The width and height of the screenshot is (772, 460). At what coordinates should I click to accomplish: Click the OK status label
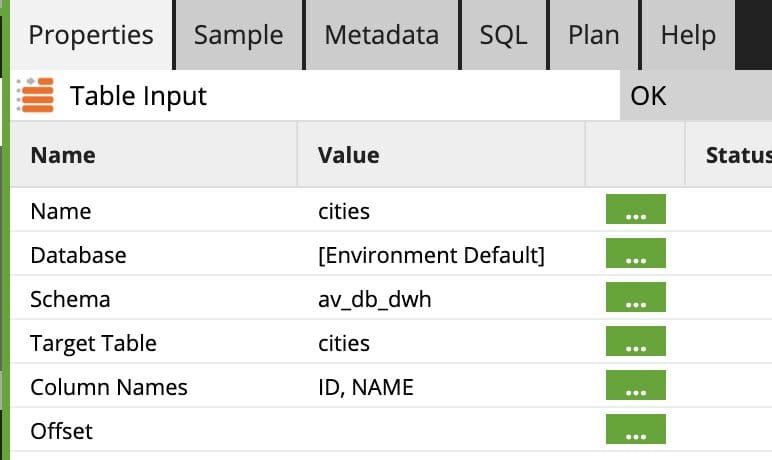click(x=648, y=96)
